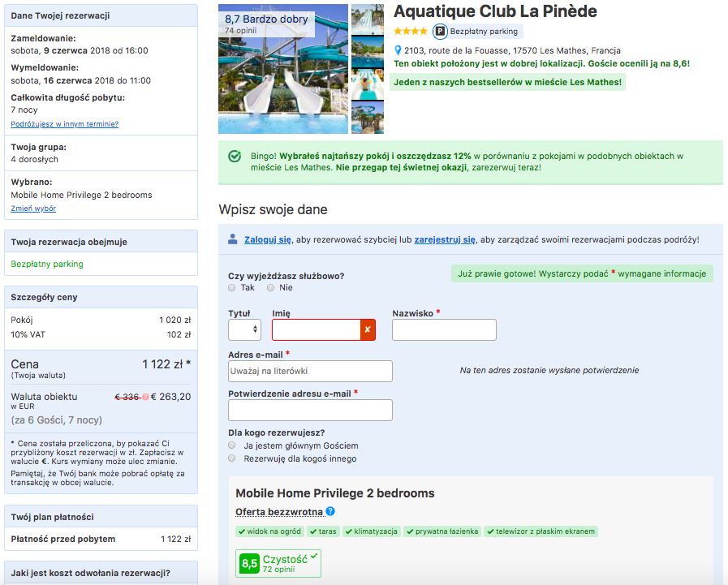Click the klimatyzacja amenity tag
The image size is (728, 585).
pos(372,531)
